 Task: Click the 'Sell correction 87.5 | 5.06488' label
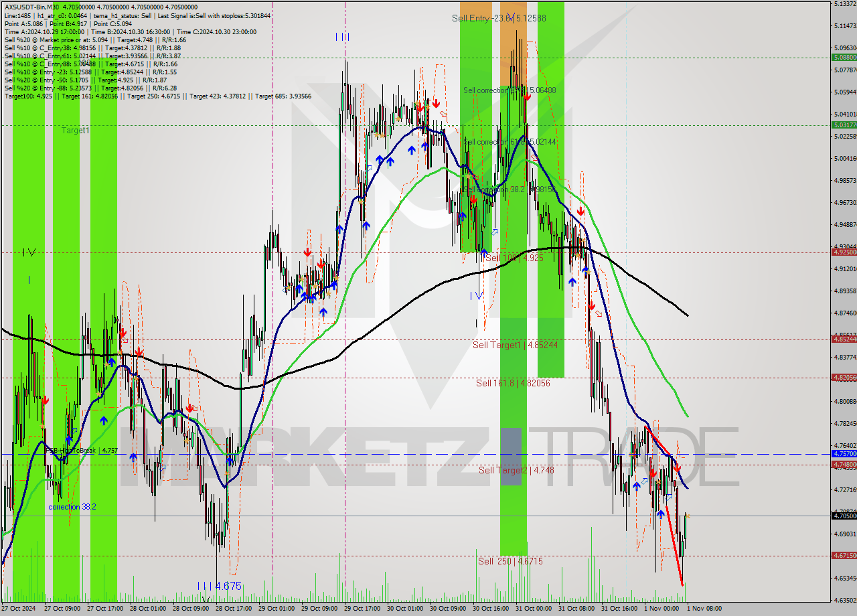pyautogui.click(x=510, y=90)
